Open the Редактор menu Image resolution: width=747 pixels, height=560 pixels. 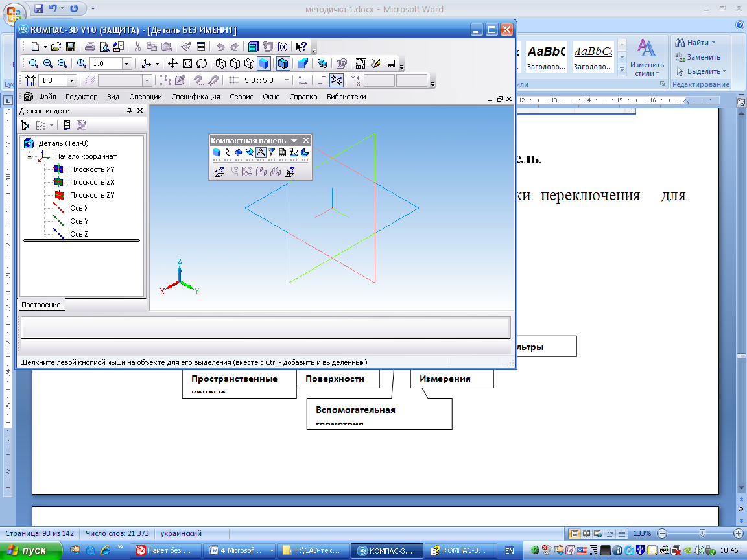click(82, 97)
